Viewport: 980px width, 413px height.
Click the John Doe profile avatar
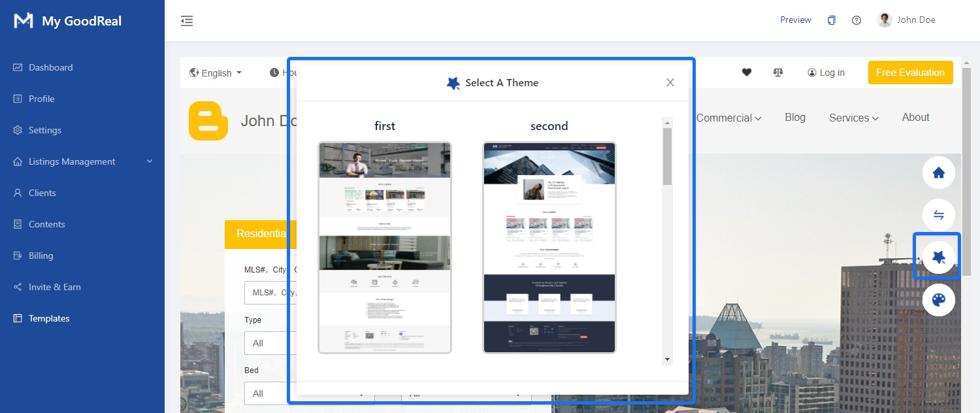pos(884,19)
